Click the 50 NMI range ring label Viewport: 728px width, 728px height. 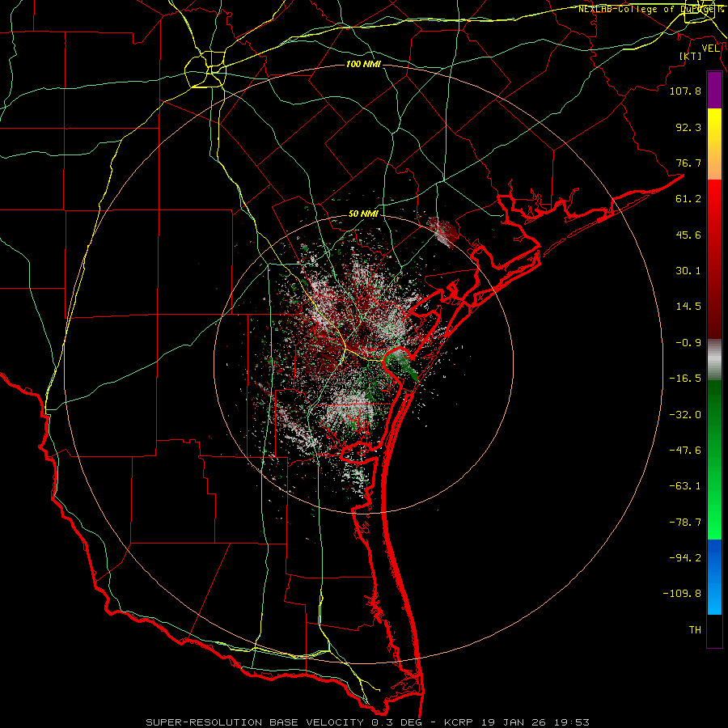363,214
